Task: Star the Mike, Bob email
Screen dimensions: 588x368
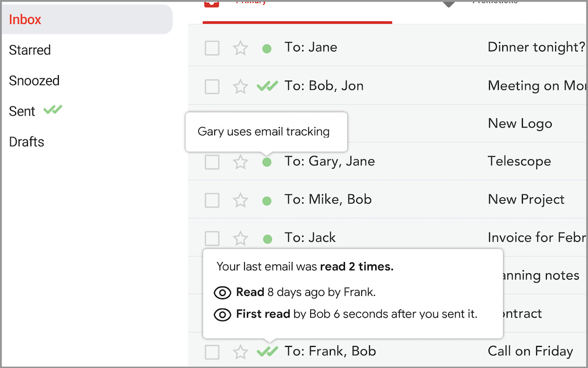Action: pos(240,200)
